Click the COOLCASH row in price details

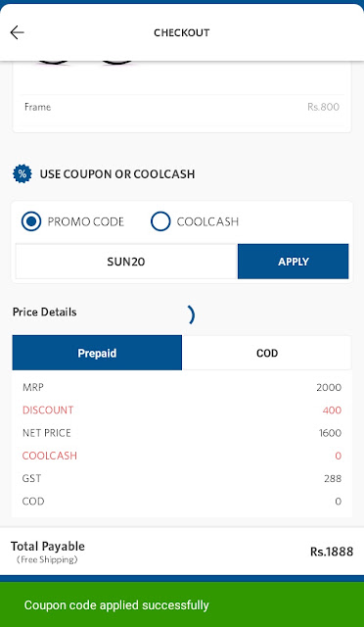coord(182,456)
